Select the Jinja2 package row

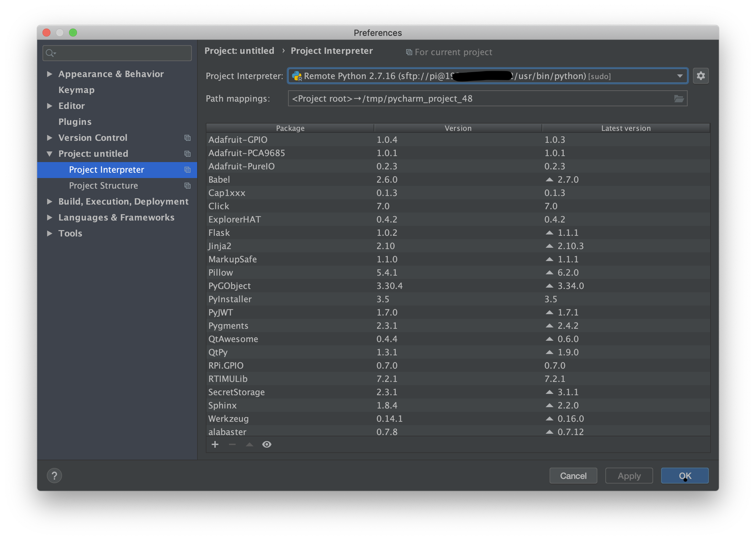pos(458,246)
